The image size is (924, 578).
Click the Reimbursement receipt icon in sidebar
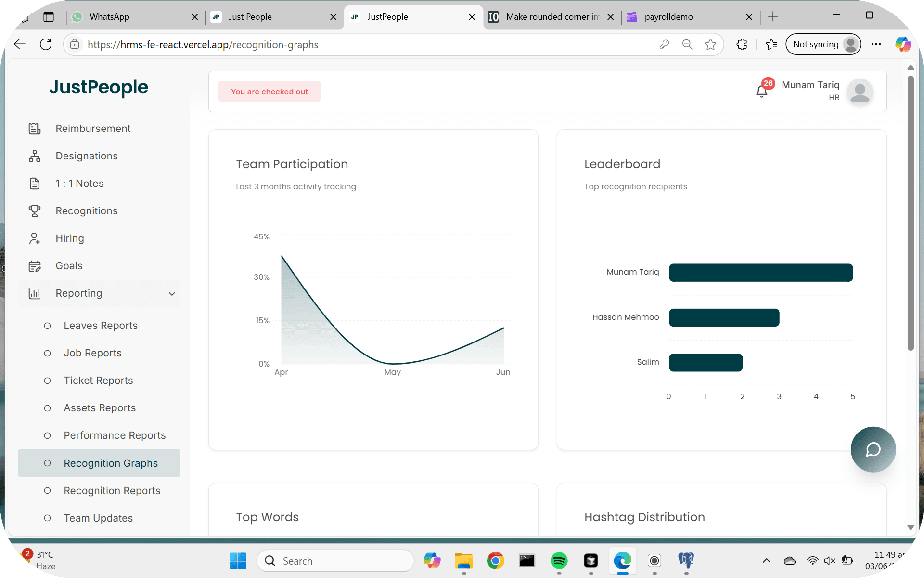pyautogui.click(x=35, y=129)
